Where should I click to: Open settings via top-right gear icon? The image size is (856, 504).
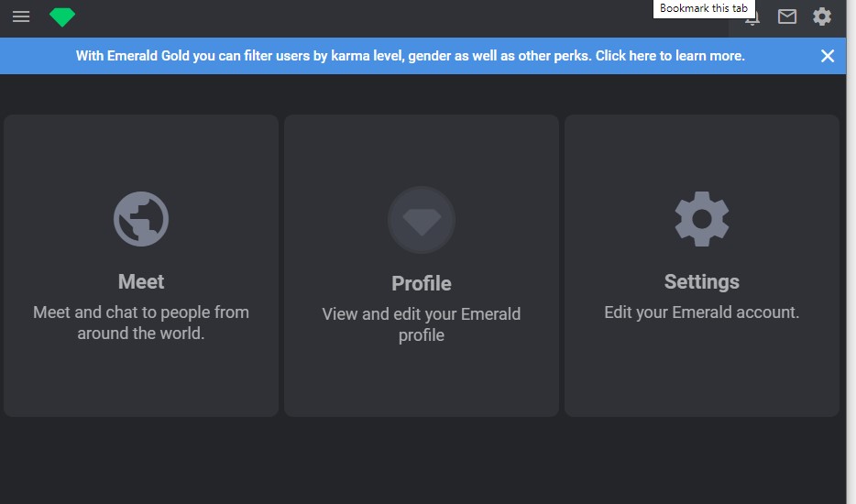point(821,16)
